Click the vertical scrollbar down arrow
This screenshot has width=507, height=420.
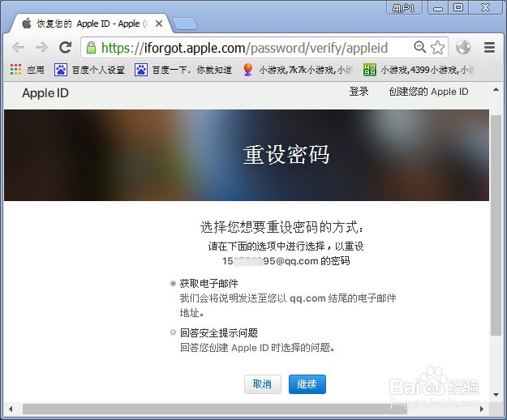pos(496,395)
